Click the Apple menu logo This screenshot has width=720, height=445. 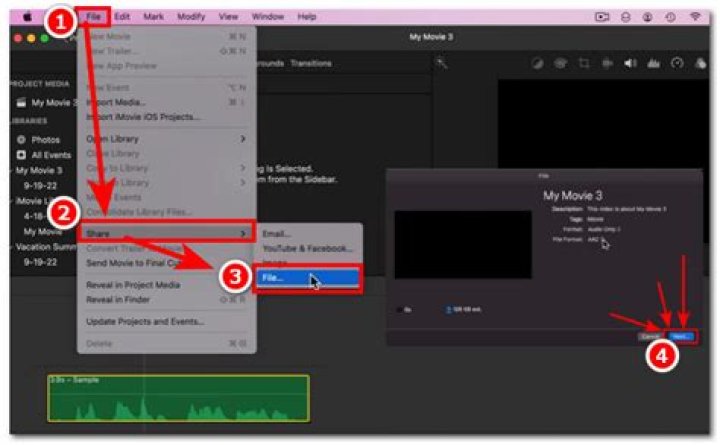[x=28, y=17]
